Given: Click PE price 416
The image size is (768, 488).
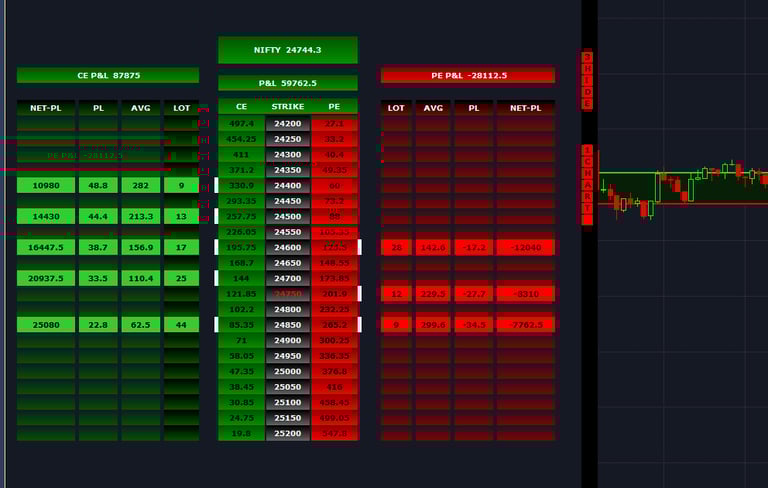Looking at the screenshot, I should (x=334, y=387).
